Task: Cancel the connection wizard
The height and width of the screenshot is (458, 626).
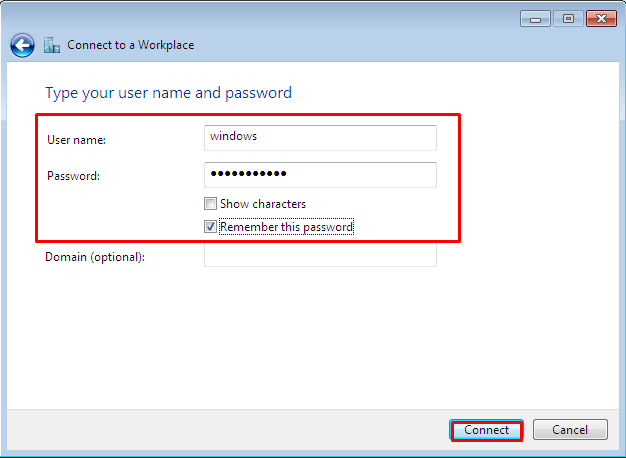Action: pyautogui.click(x=569, y=430)
